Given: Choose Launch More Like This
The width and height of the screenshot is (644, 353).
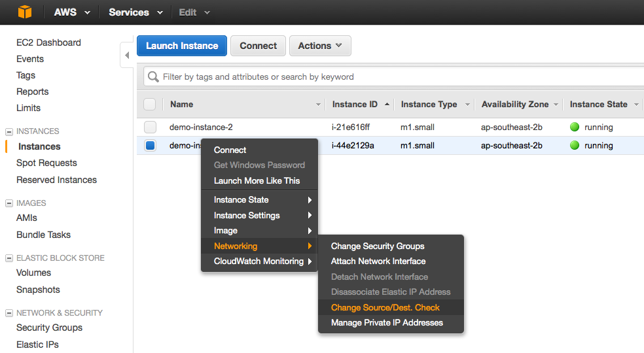Looking at the screenshot, I should point(260,180).
